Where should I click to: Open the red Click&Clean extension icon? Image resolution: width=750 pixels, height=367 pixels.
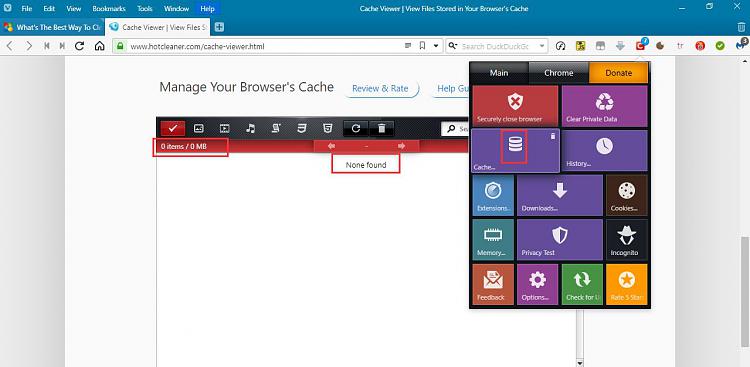tap(640, 45)
